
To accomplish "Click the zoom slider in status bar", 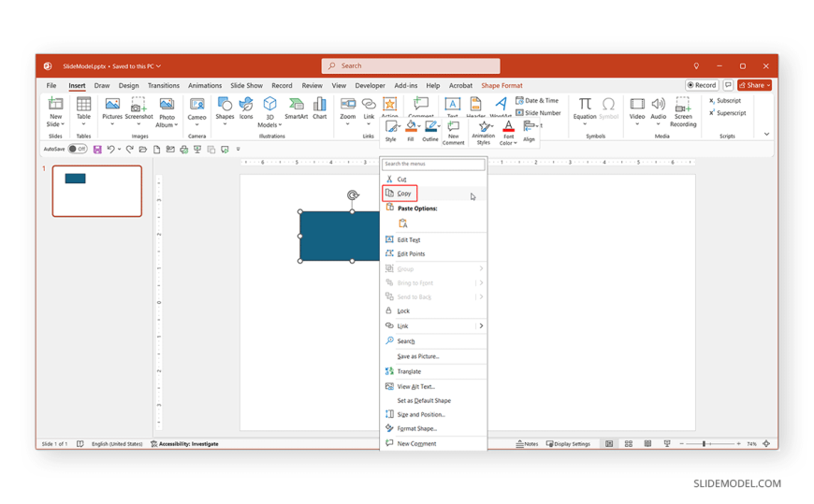I will coord(709,444).
